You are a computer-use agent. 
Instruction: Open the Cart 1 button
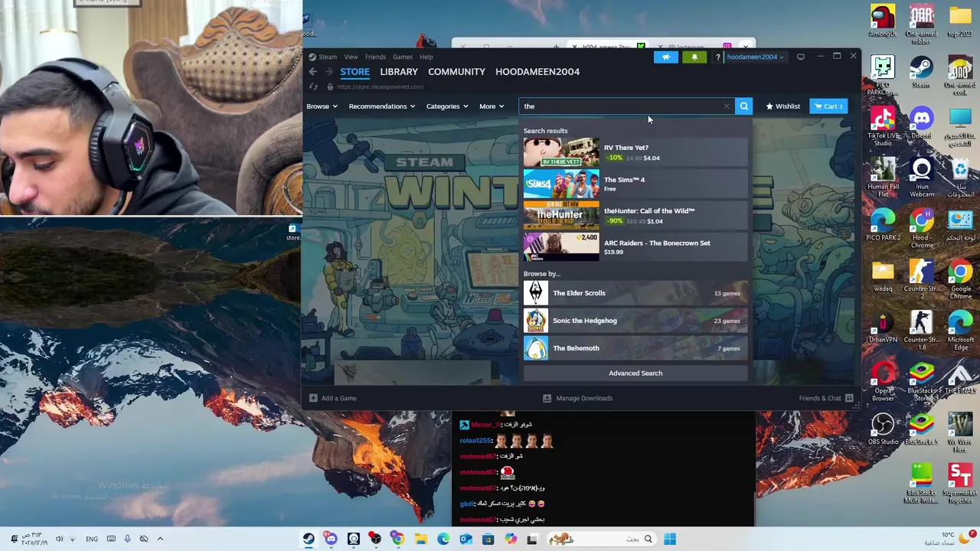[828, 106]
